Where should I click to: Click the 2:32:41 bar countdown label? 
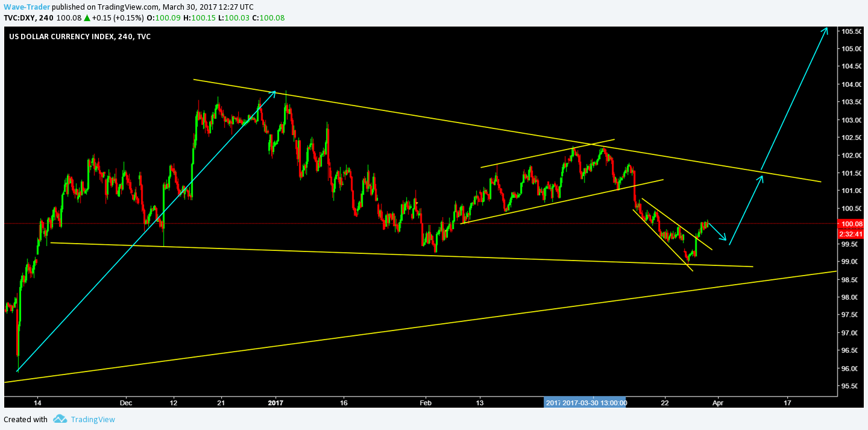pos(852,233)
